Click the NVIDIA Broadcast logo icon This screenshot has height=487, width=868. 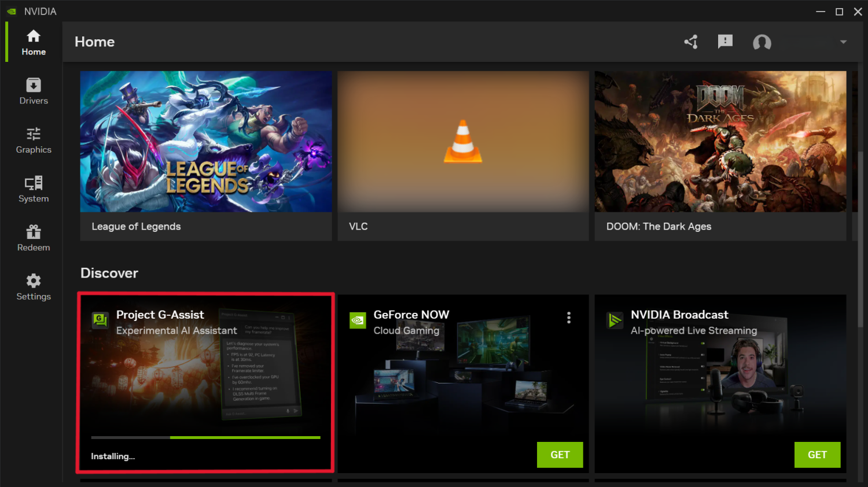pos(615,320)
